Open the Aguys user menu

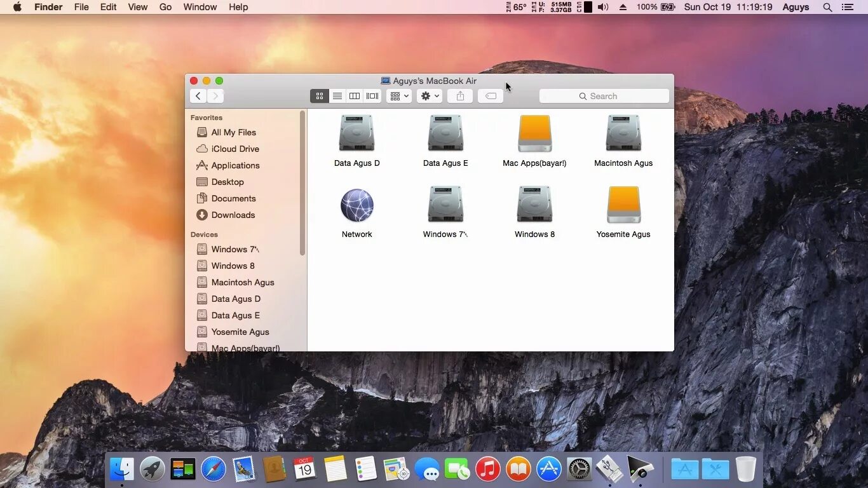click(796, 7)
